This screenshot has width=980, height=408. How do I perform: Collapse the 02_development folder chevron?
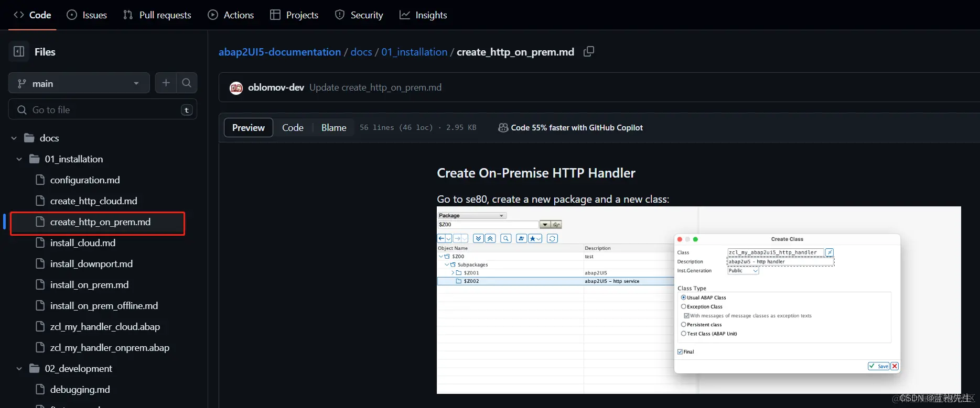pyautogui.click(x=19, y=369)
